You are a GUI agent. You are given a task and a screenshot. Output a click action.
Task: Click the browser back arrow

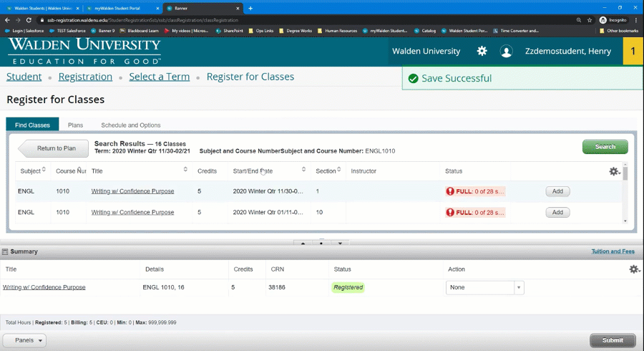point(7,20)
